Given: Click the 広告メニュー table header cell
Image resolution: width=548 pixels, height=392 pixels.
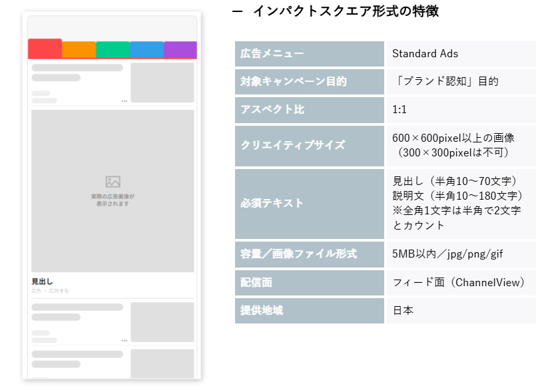Looking at the screenshot, I should (x=272, y=54).
